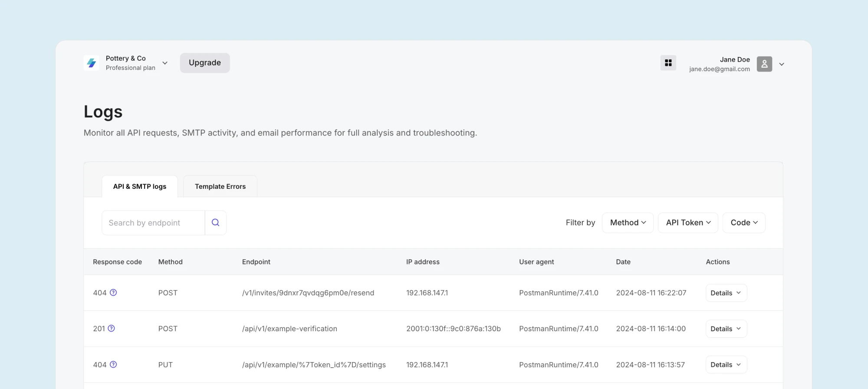The image size is (868, 389).
Task: Open the Method filter dropdown
Action: tap(628, 223)
